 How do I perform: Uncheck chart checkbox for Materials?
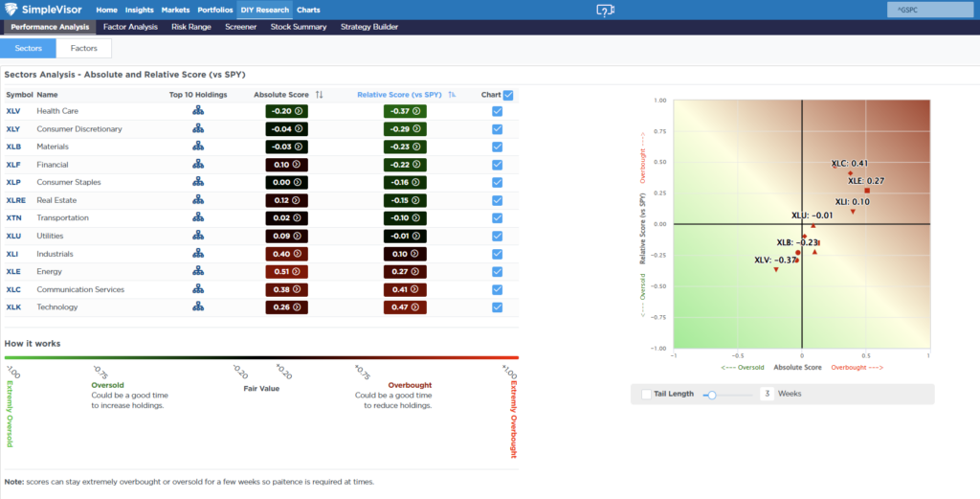pyautogui.click(x=497, y=147)
